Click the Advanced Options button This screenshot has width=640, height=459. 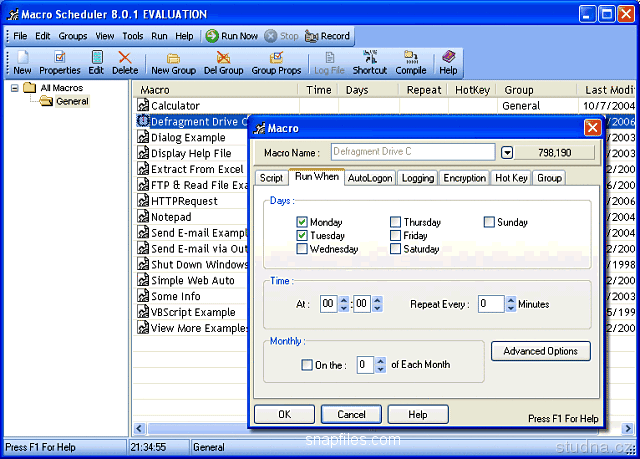point(540,351)
